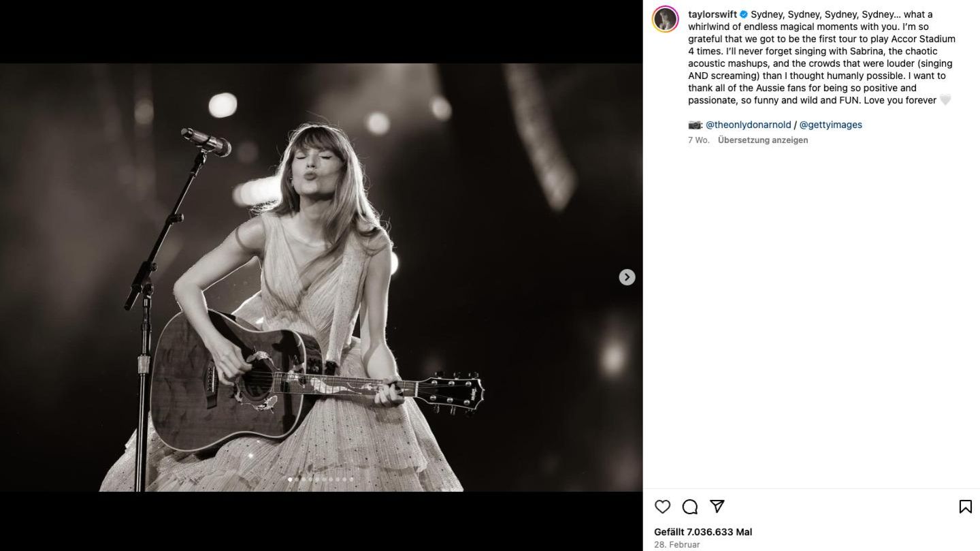Click the blue verified badge next to taylorswift
This screenshot has height=551, width=980.
click(x=744, y=14)
